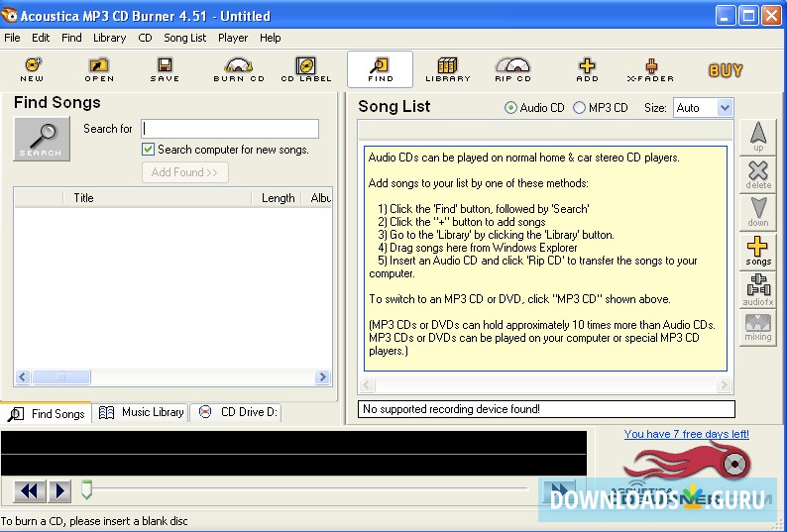Toggle Search computer for new songs checkbox

pyautogui.click(x=148, y=149)
